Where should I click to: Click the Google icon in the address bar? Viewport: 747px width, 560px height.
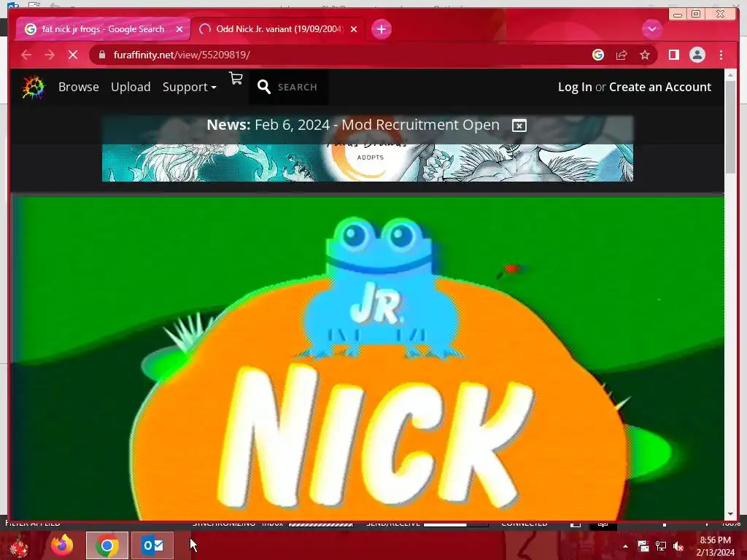pyautogui.click(x=598, y=55)
